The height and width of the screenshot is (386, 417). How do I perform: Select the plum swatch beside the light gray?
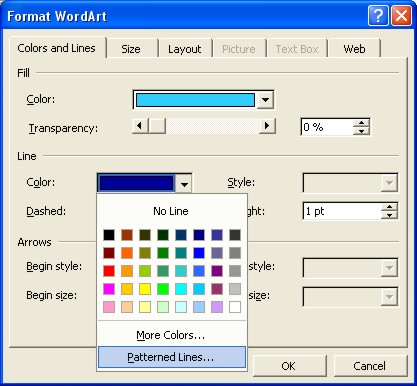(x=217, y=289)
